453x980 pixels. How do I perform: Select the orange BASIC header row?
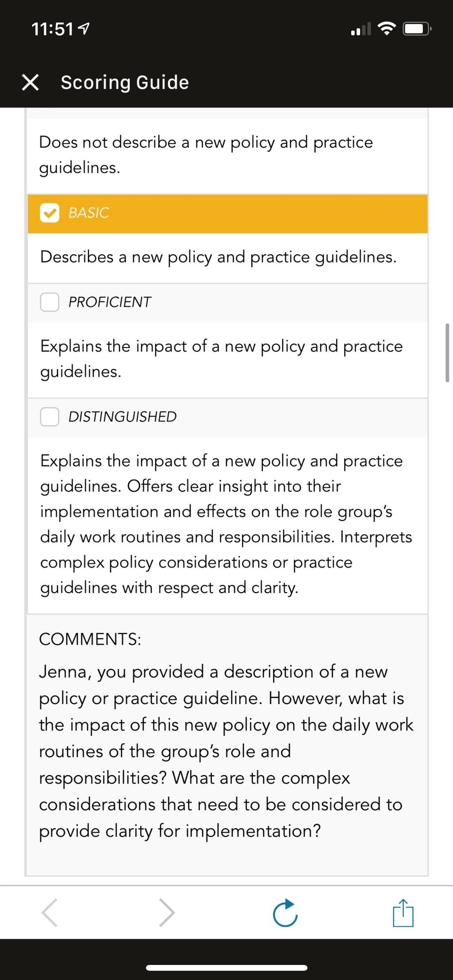(x=227, y=214)
